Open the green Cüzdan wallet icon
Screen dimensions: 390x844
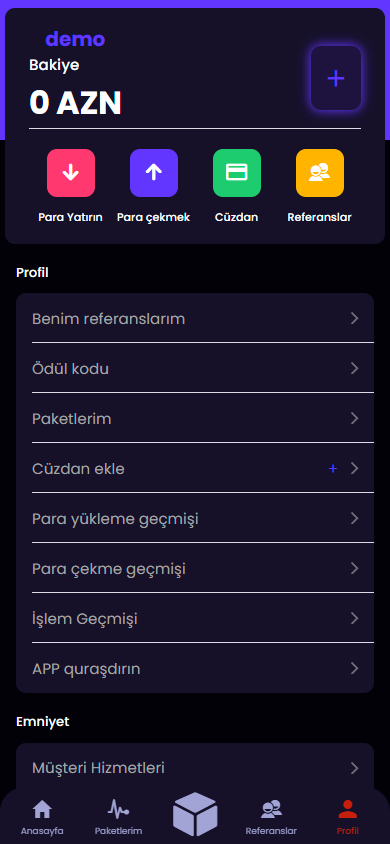pyautogui.click(x=237, y=173)
